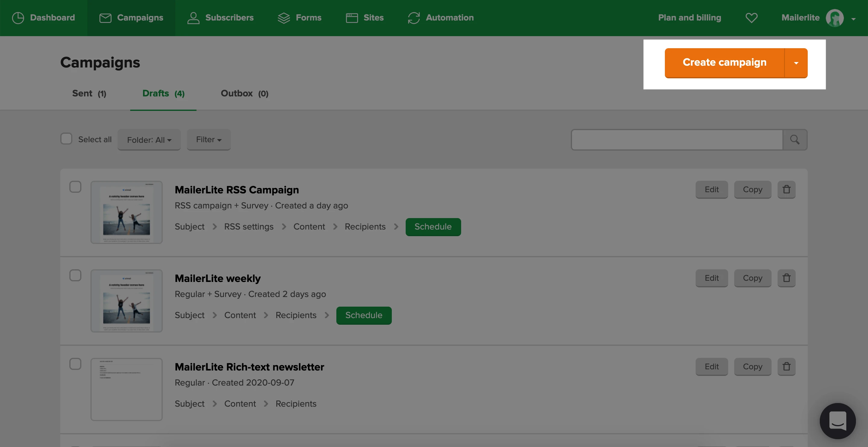The image size is (868, 447).
Task: Delete the MailerLite weekly draft
Action: [x=786, y=278]
